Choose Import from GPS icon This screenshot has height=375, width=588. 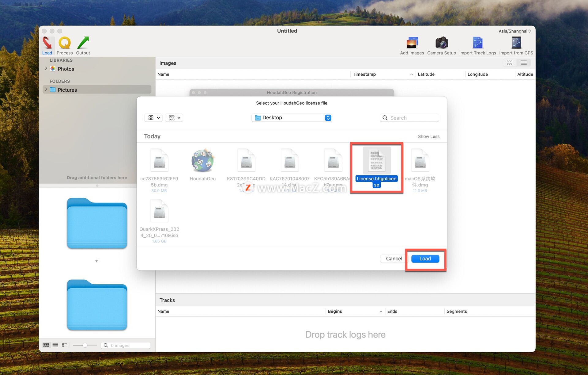(x=516, y=46)
